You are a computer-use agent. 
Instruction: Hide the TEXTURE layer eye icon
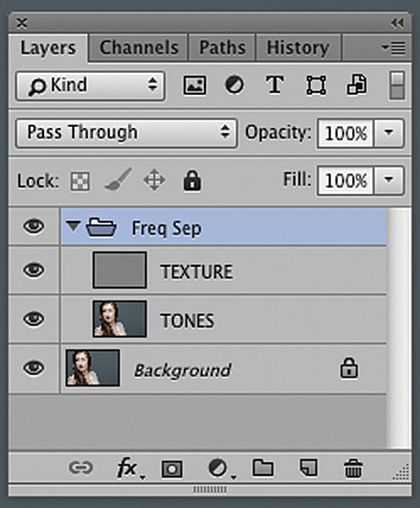click(34, 270)
